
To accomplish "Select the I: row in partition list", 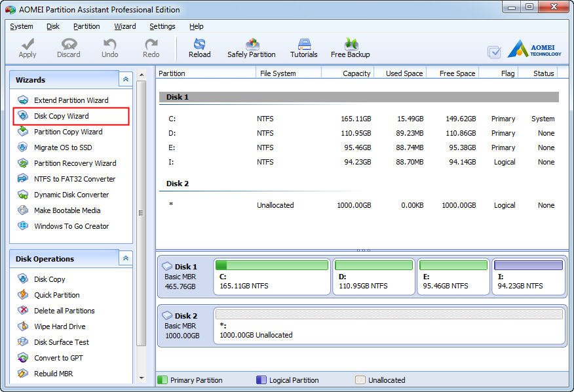I will [x=359, y=162].
